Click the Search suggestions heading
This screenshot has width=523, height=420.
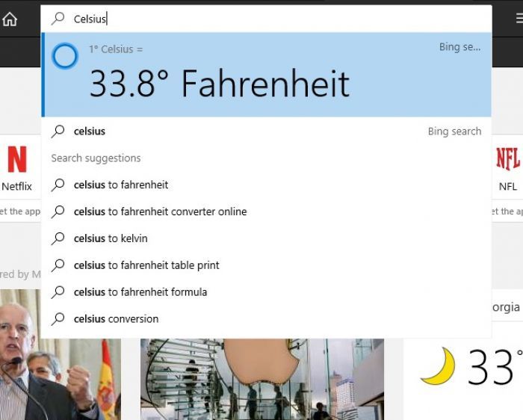coord(96,158)
